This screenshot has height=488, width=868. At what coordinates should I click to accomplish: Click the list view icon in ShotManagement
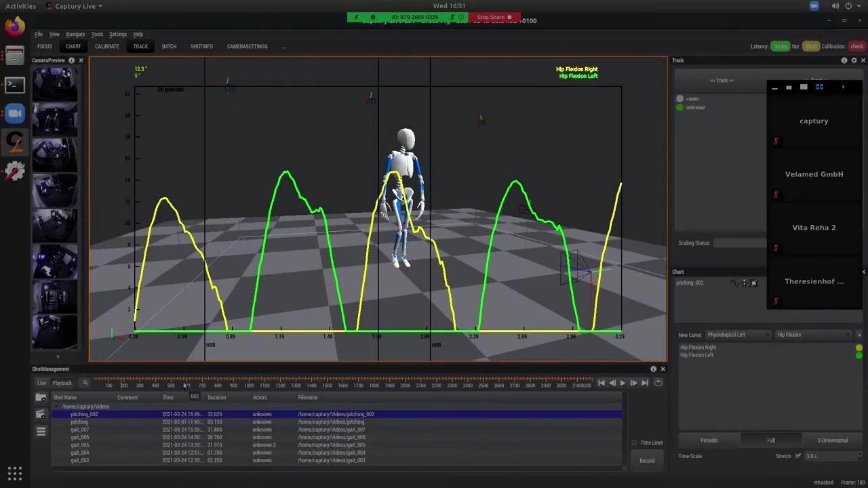(41, 431)
